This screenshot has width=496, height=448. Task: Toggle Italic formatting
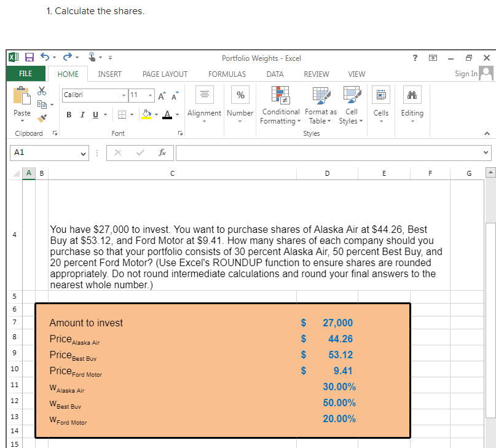click(x=82, y=114)
